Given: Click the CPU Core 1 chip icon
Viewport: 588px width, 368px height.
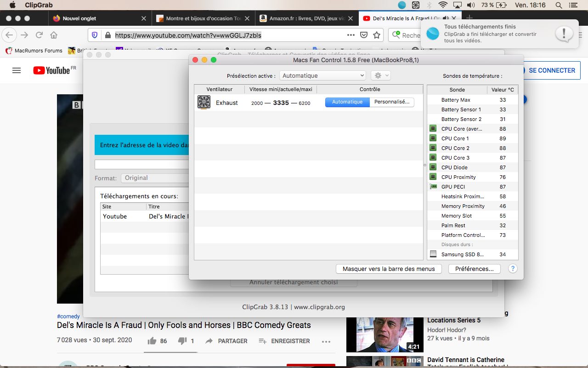Looking at the screenshot, I should point(433,138).
